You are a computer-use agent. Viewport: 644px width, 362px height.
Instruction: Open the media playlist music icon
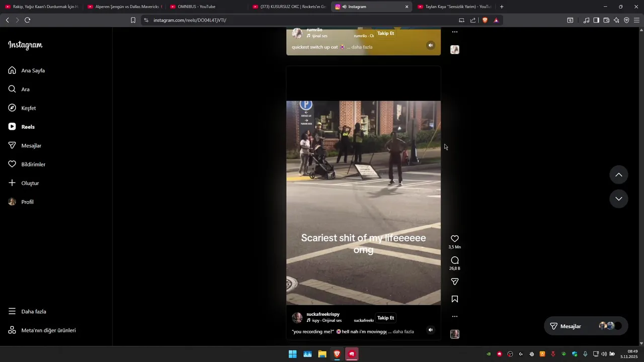click(586, 20)
